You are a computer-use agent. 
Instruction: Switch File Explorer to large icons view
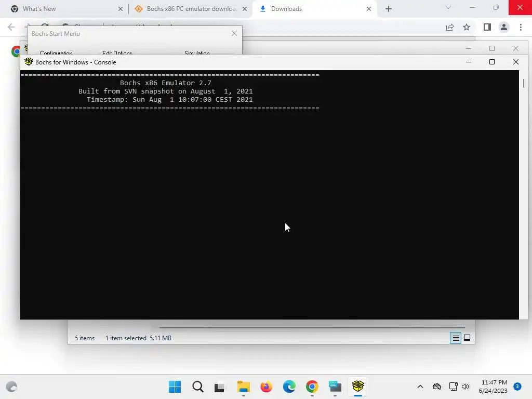tap(467, 338)
